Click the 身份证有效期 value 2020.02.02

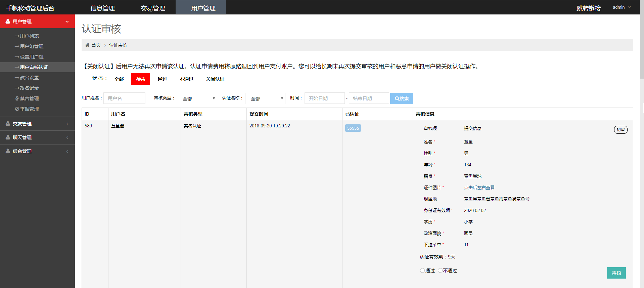point(475,210)
